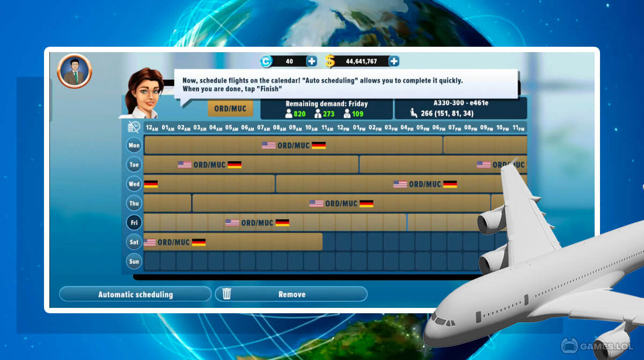
Task: Click the trash can icon
Action: point(227,293)
